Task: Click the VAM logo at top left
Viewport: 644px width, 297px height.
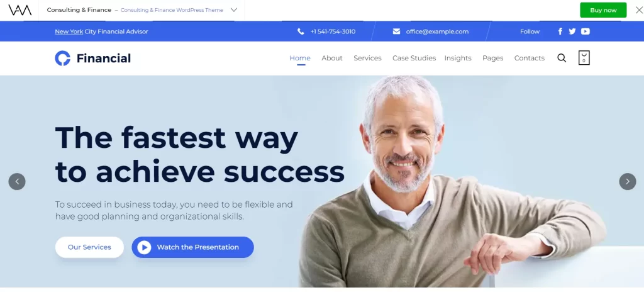Action: tap(19, 10)
